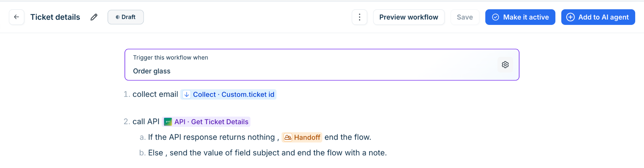The height and width of the screenshot is (168, 644).
Task: Click the checkmark icon in Make it active
Action: [x=495, y=17]
